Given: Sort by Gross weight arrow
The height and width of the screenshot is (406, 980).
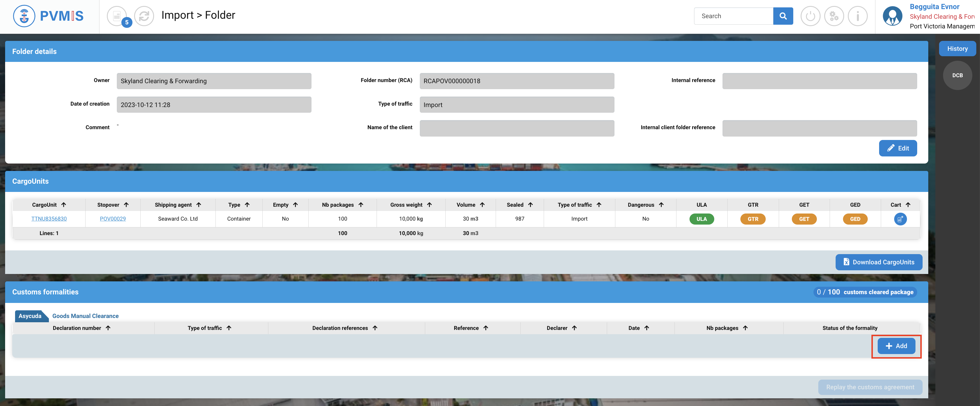Looking at the screenshot, I should pos(429,204).
